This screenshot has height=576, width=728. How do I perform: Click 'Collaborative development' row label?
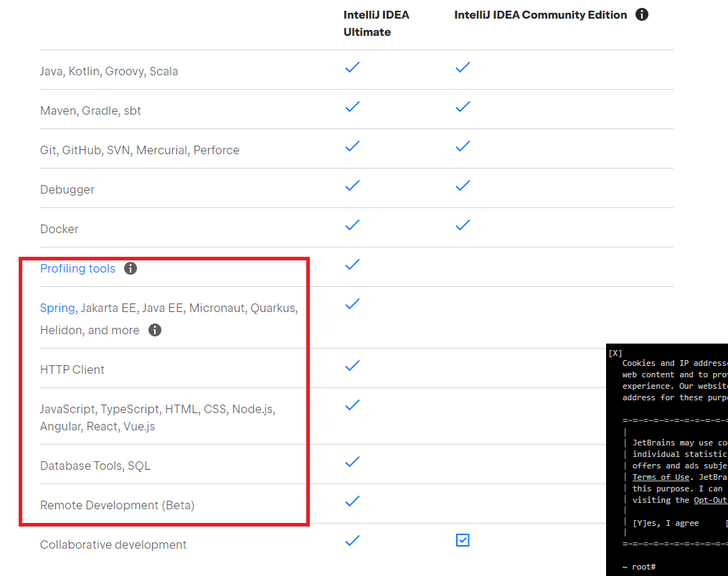[x=113, y=545]
